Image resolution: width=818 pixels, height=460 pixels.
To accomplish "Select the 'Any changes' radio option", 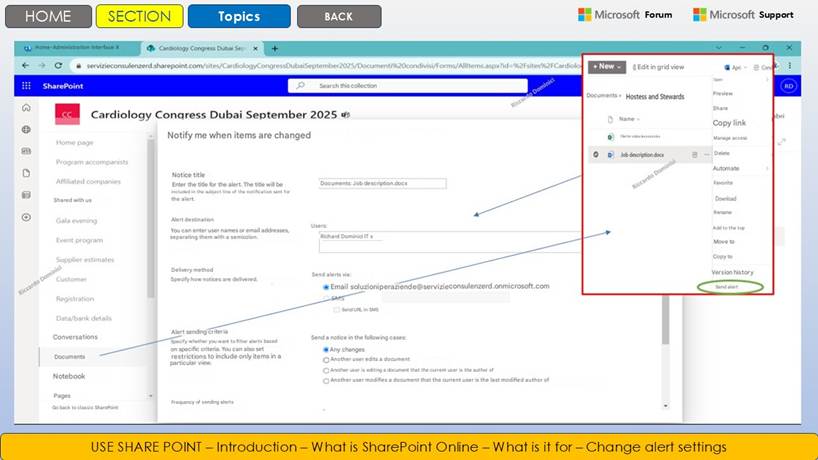I will (326, 350).
